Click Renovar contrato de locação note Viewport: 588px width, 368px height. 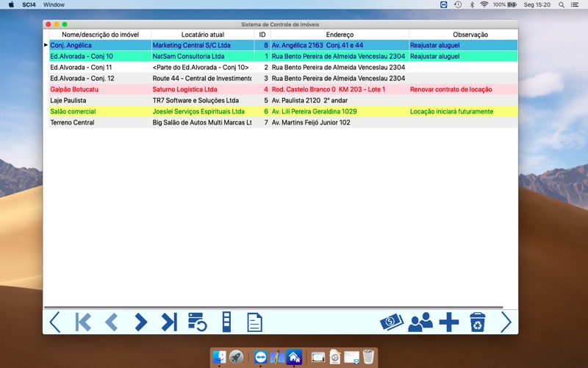[x=451, y=89]
